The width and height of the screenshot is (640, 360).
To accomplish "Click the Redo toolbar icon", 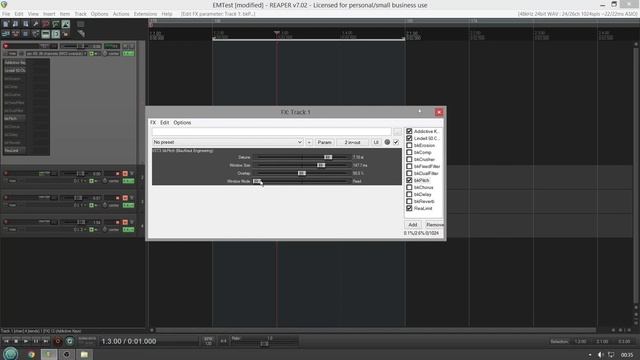I will [56, 24].
